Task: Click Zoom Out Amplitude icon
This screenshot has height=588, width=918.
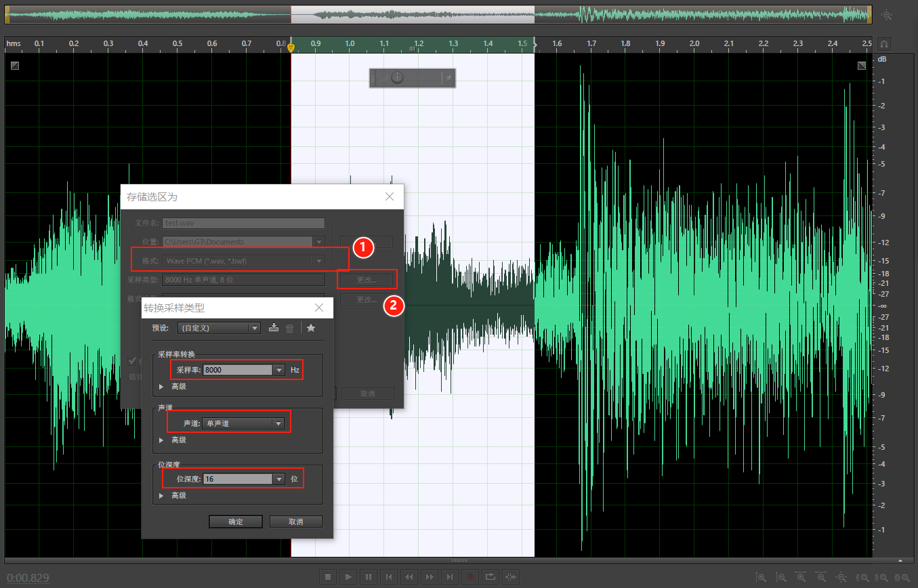Action: (781, 577)
